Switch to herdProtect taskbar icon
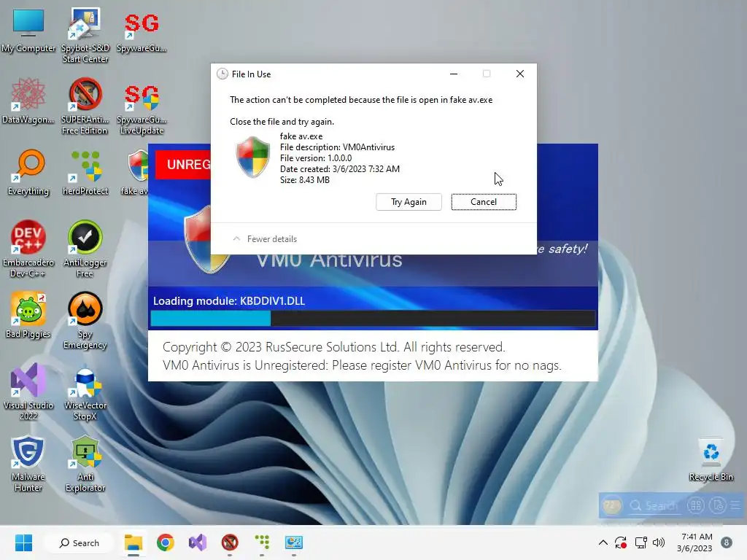Viewport: 747px width, 560px height. (262, 542)
